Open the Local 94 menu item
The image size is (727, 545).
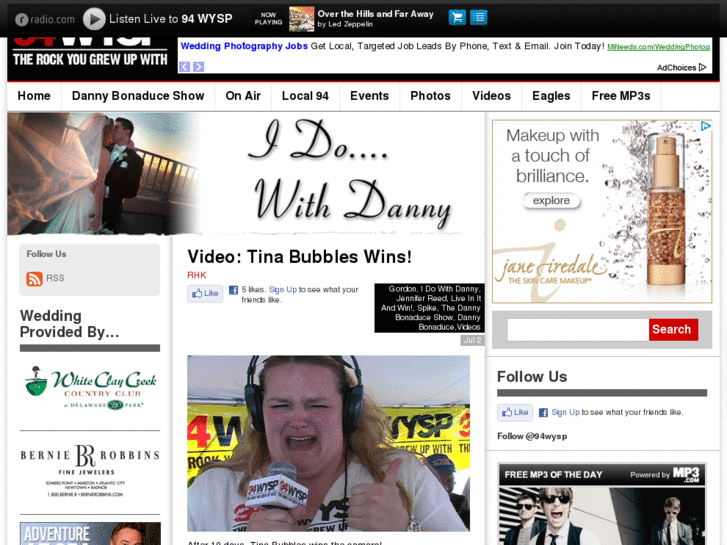tap(305, 96)
